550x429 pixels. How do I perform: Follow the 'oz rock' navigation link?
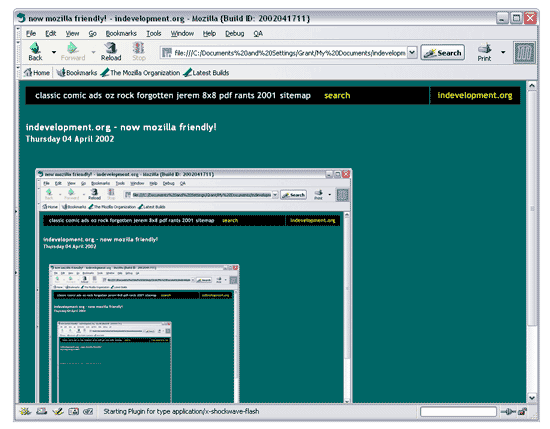(x=119, y=95)
